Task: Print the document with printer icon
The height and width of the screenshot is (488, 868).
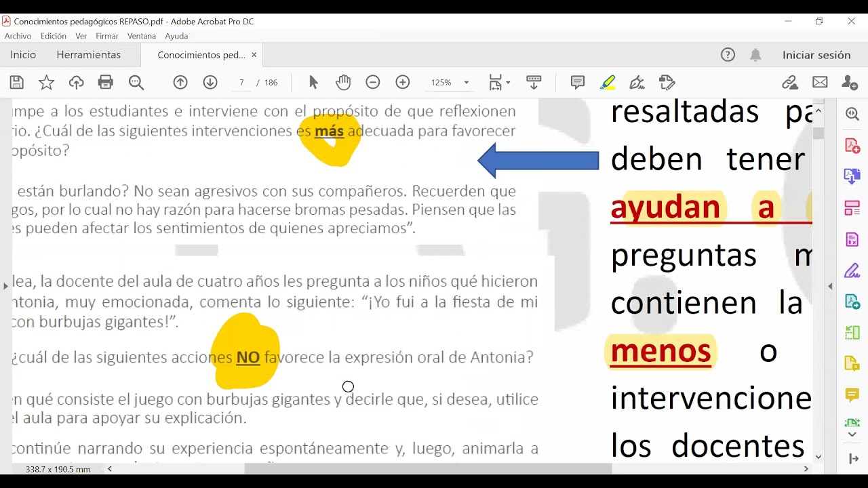Action: click(106, 83)
